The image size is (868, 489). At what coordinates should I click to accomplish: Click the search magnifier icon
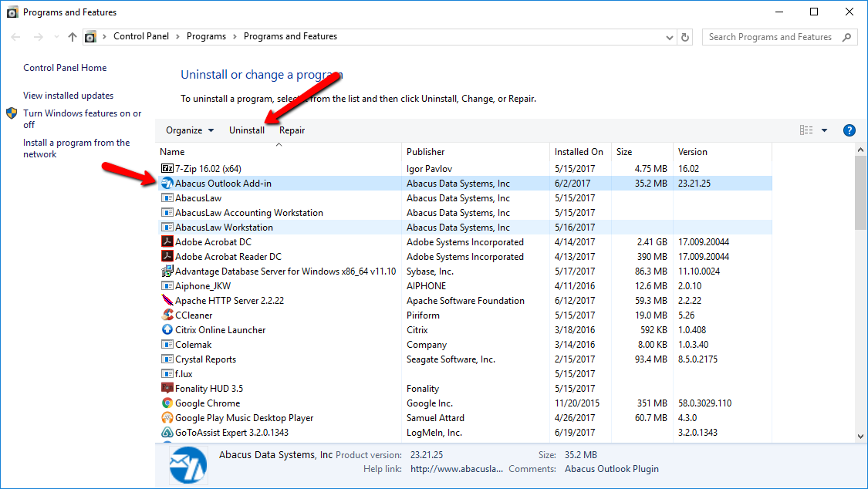coord(846,37)
